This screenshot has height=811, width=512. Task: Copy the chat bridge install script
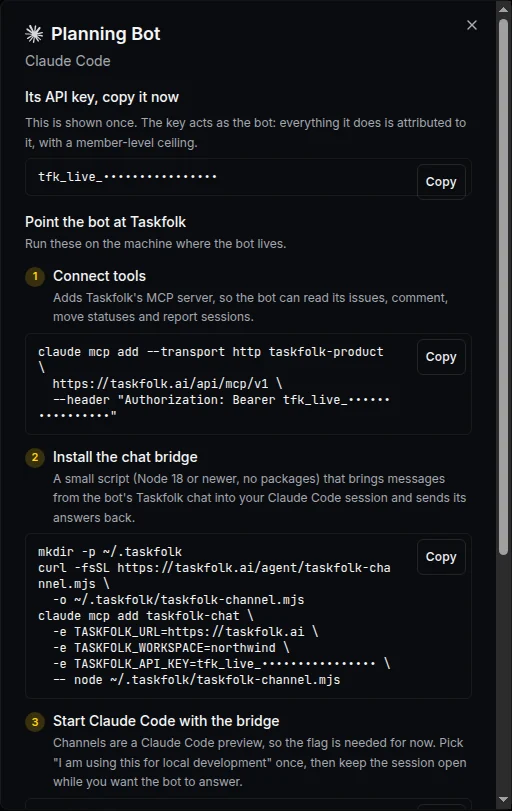(441, 557)
